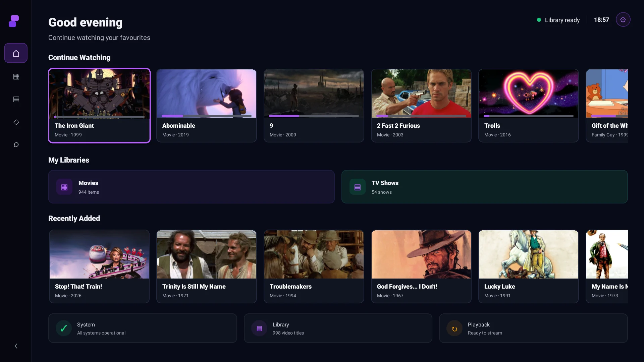Seek on the Abominable progress bar

pyautogui.click(x=207, y=116)
